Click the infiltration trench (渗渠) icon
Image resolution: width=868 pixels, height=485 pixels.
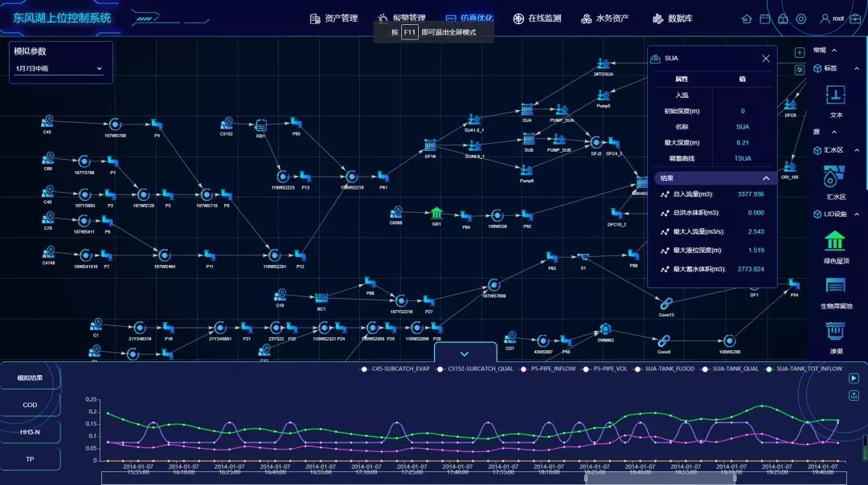point(835,331)
